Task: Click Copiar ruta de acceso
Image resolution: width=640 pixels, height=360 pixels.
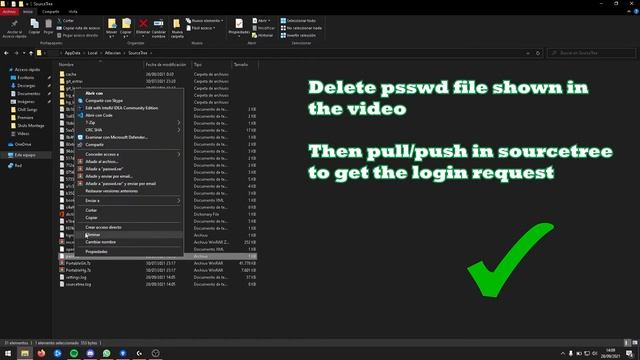Action: pos(78,28)
